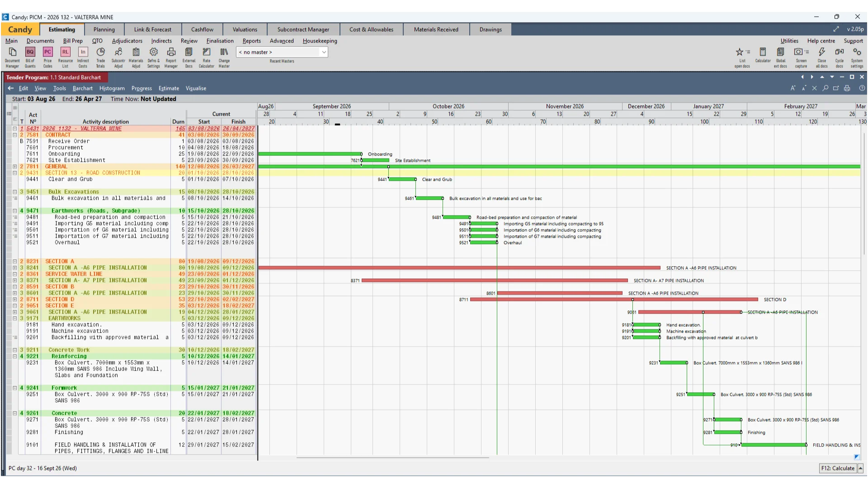Expand SECTION D group row

14,299
